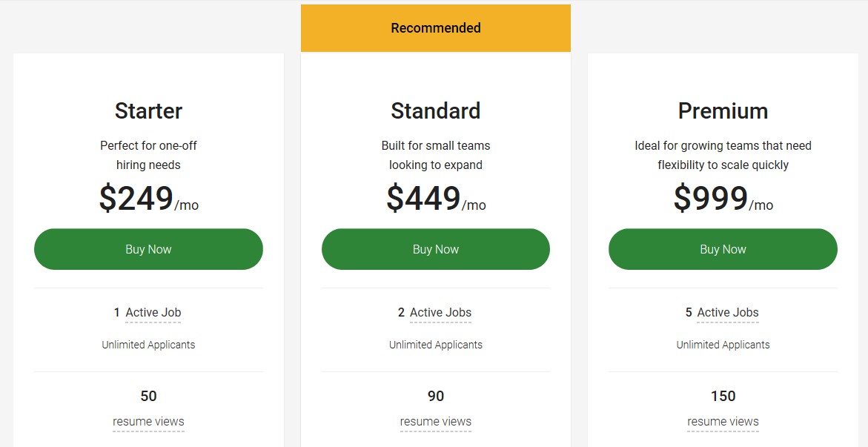Click the Recommended banner

436,28
